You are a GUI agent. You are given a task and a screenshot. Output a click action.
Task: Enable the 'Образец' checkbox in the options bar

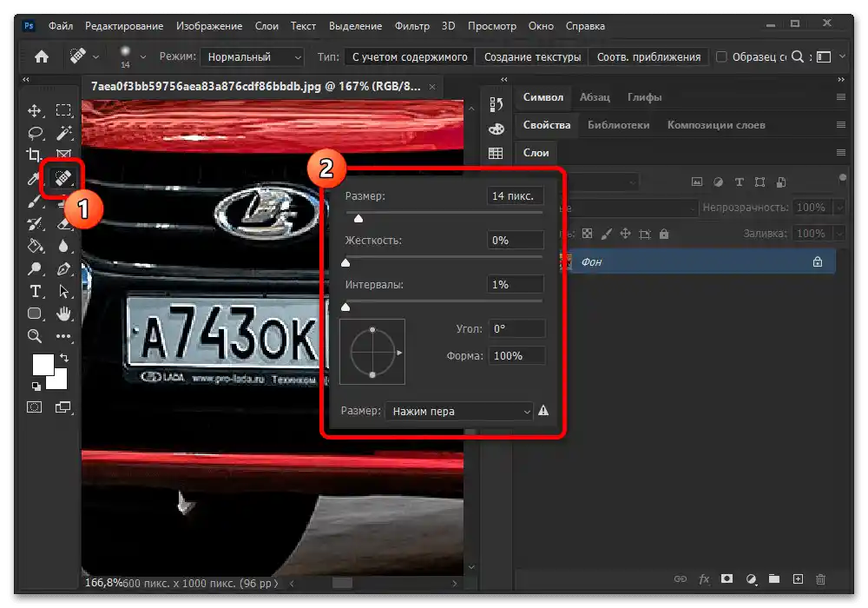pos(720,57)
